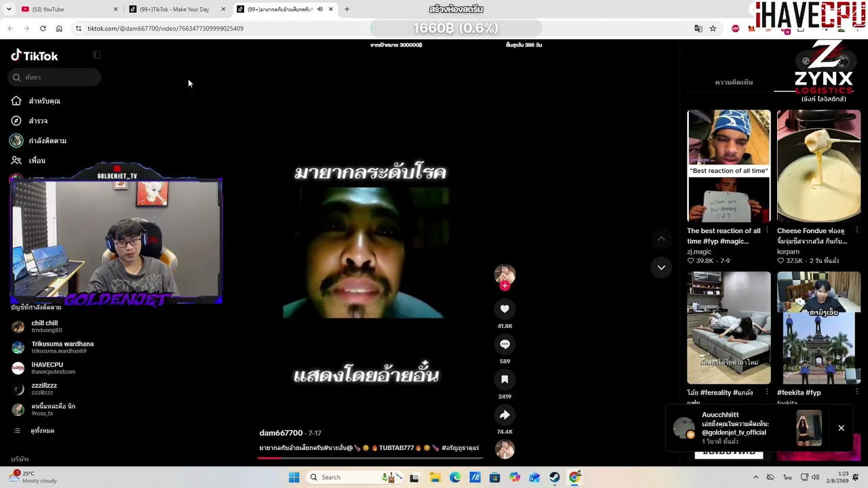This screenshot has width=868, height=488.
Task: Open comments via speech bubble icon
Action: [x=505, y=344]
